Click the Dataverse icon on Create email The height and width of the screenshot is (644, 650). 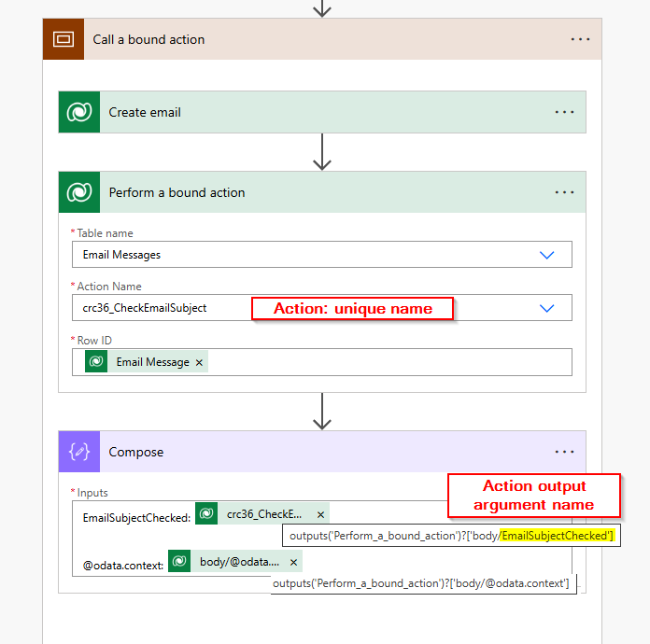[79, 112]
